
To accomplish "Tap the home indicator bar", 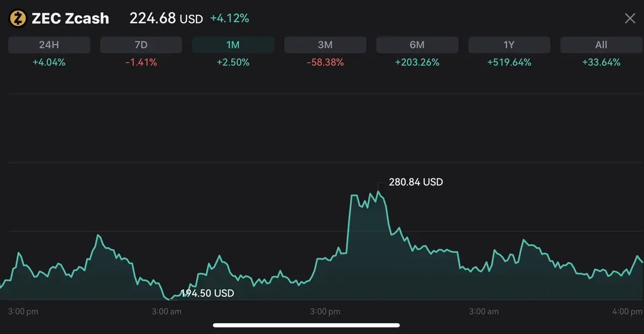I will 306,325.
